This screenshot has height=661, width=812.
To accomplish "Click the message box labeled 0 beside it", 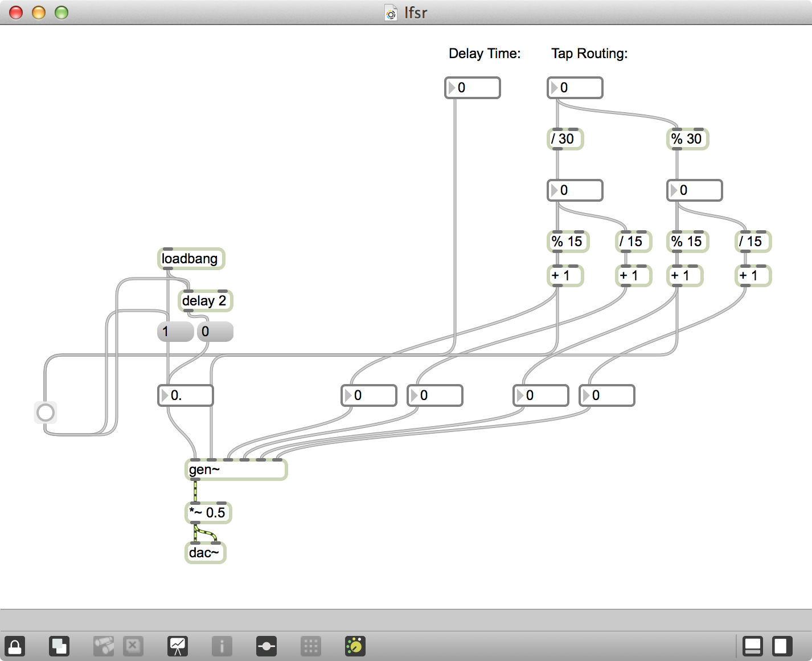I will click(215, 331).
